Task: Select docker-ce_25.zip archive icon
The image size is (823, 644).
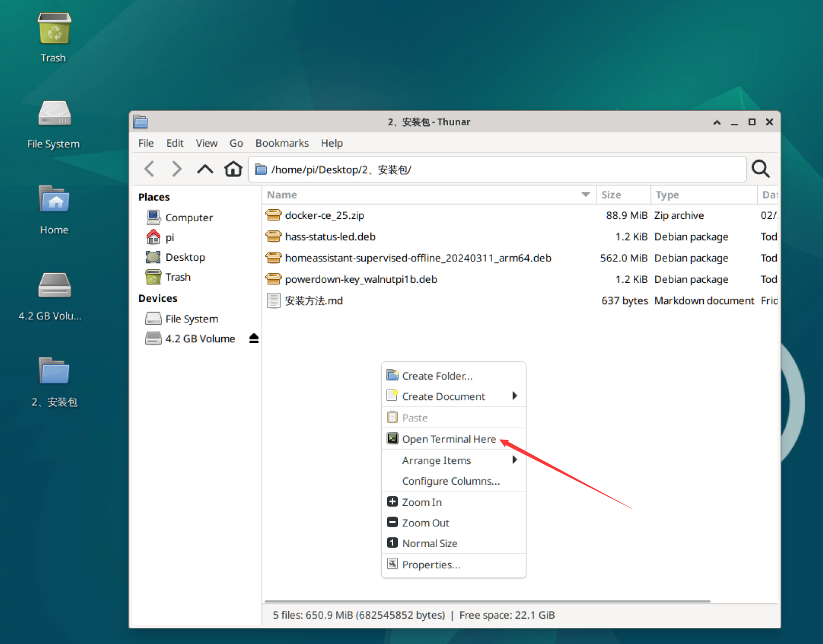Action: click(273, 215)
